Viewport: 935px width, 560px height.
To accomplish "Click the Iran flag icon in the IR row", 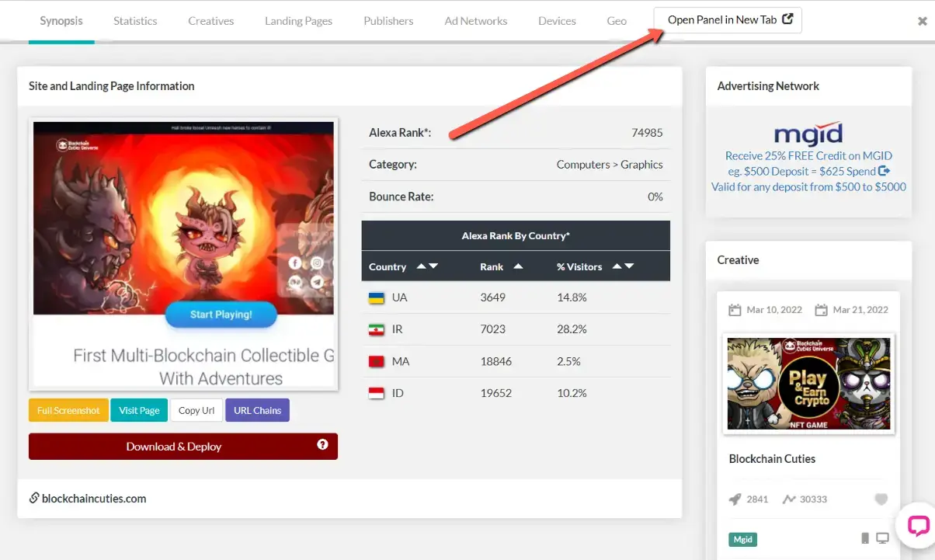I will (376, 329).
